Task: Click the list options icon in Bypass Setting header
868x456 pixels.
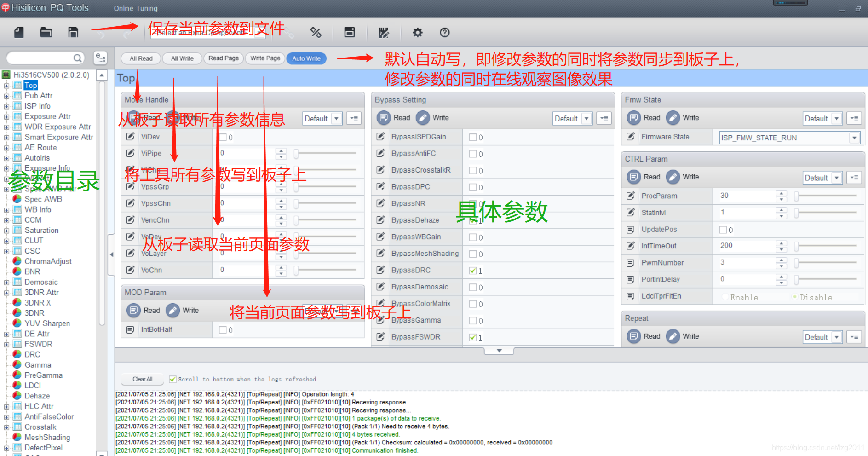Action: pos(604,118)
